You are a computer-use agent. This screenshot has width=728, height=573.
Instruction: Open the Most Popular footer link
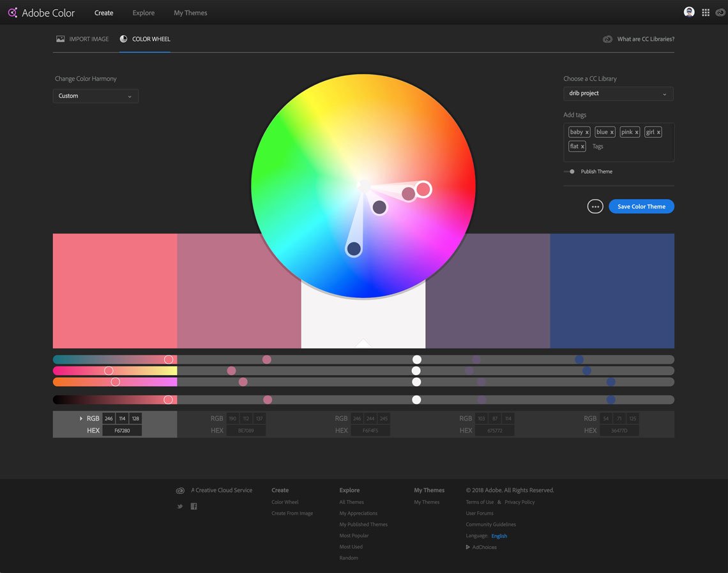coord(354,535)
